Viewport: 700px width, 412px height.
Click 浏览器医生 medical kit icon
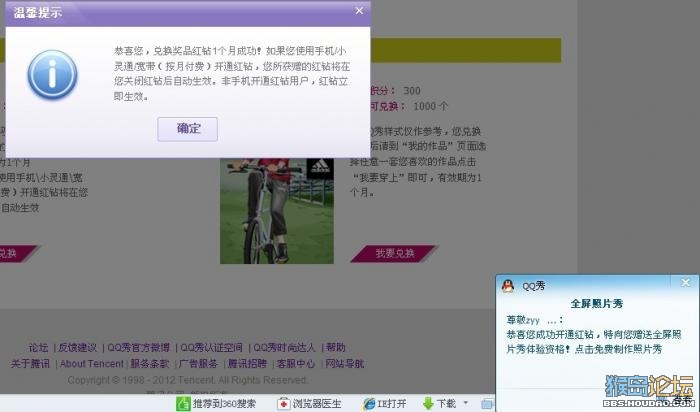click(283, 404)
